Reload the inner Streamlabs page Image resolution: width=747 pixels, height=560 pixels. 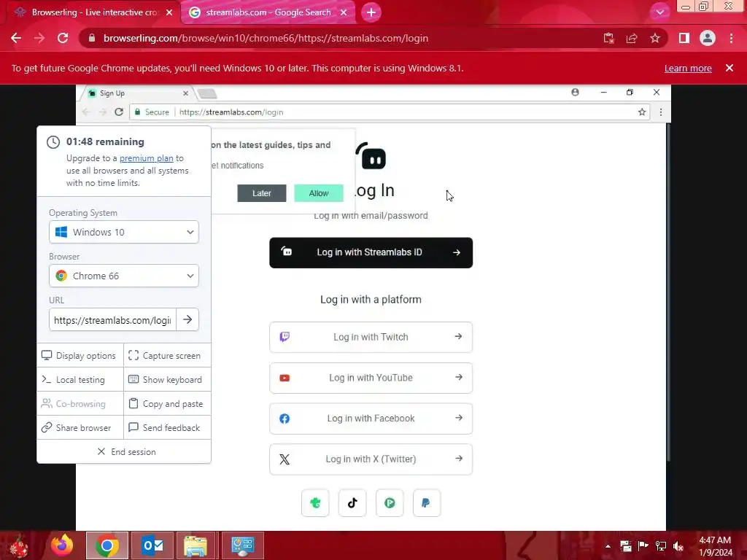click(x=119, y=112)
